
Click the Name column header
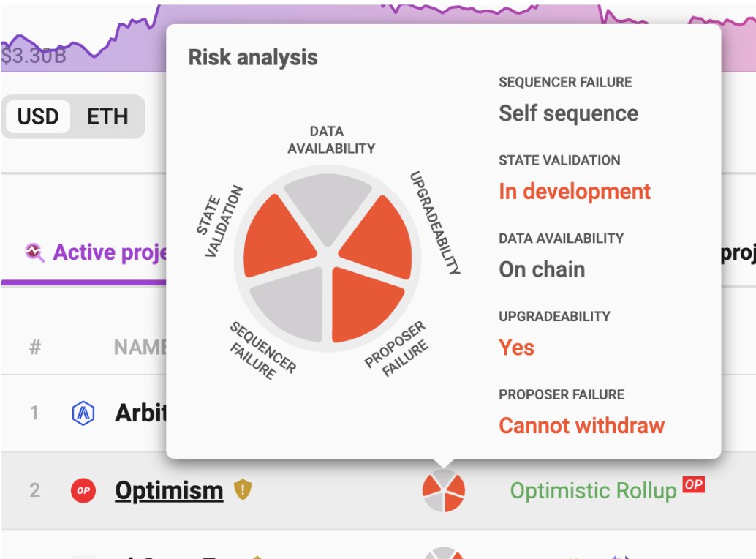coord(140,348)
